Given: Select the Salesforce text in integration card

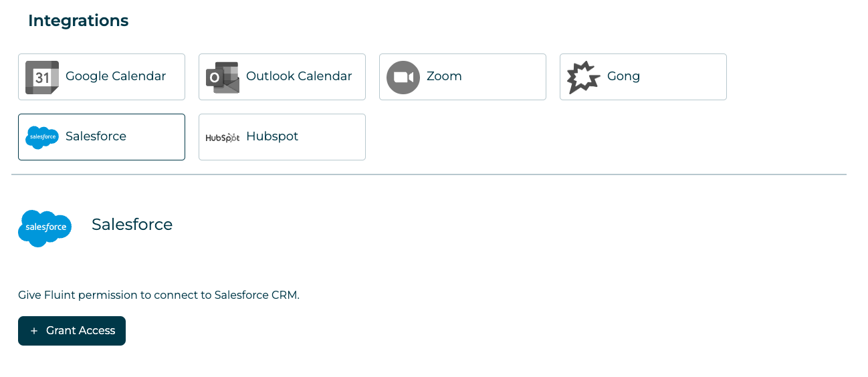Looking at the screenshot, I should pyautogui.click(x=96, y=136).
